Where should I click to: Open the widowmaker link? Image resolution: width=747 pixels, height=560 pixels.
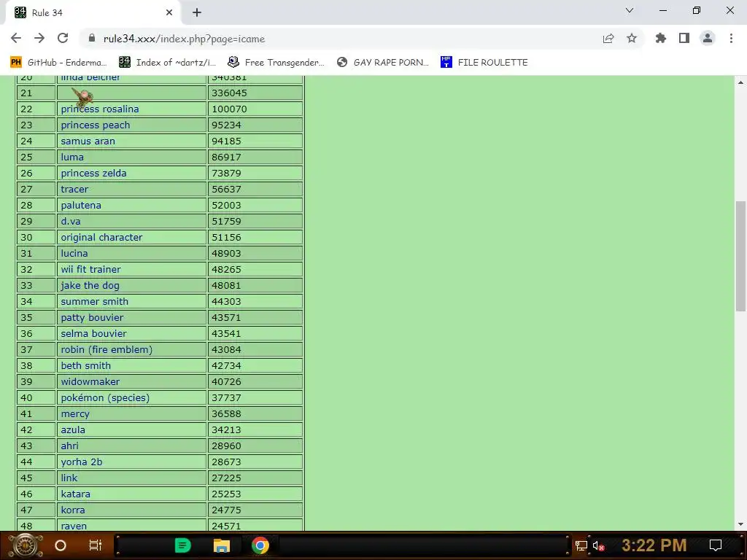pos(90,381)
